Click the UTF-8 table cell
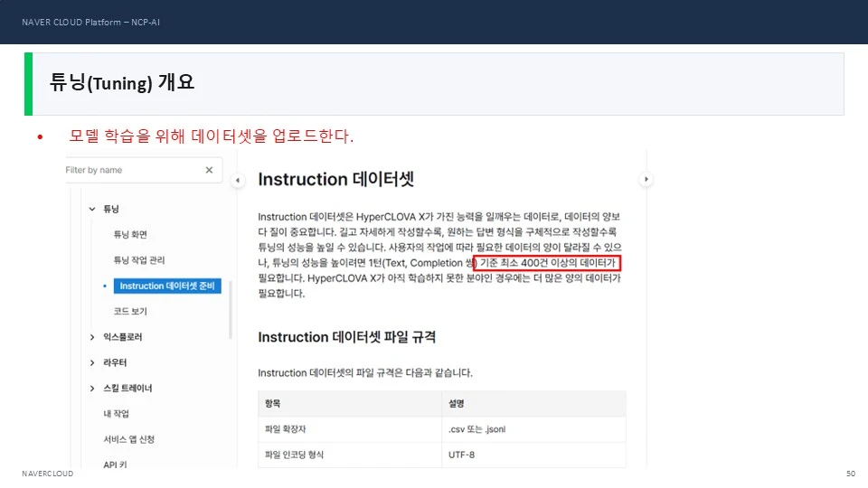 click(x=534, y=455)
